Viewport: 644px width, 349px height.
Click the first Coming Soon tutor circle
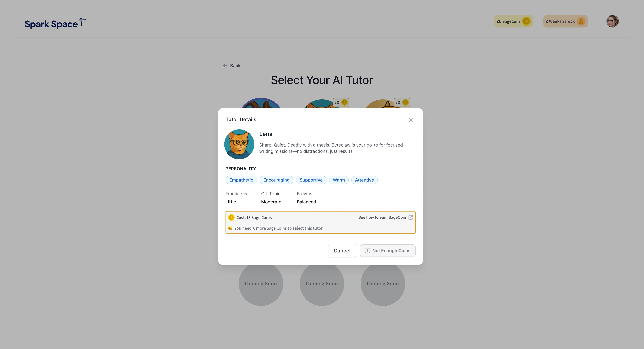[261, 284]
